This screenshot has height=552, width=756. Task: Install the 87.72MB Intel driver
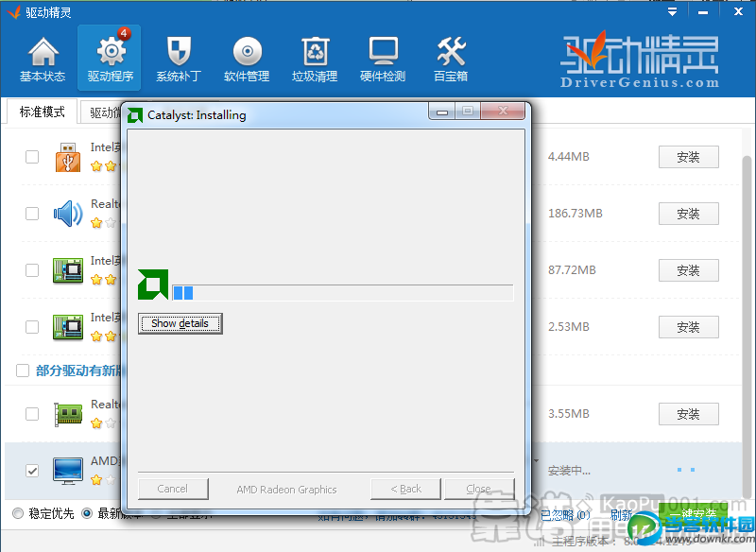(x=689, y=270)
